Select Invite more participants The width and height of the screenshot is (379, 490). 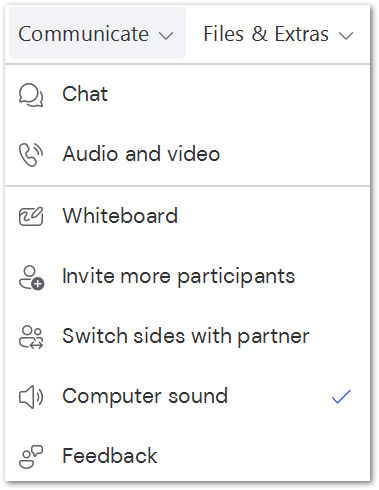click(x=188, y=277)
